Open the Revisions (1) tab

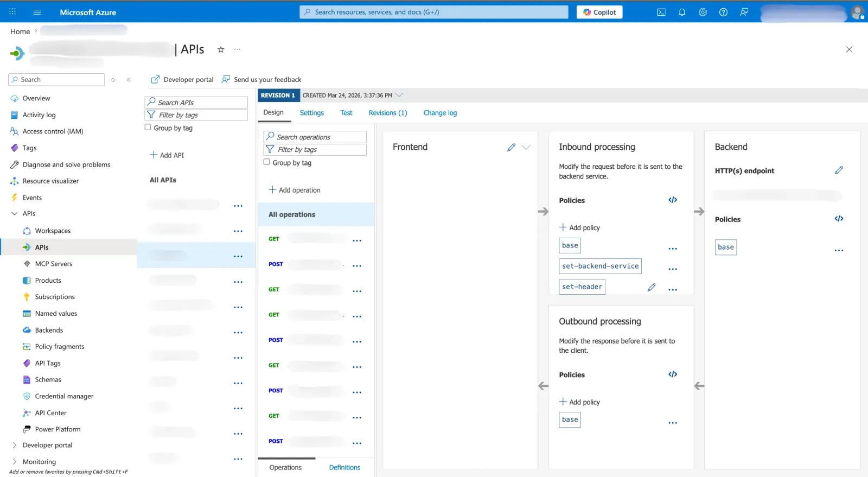pyautogui.click(x=388, y=113)
